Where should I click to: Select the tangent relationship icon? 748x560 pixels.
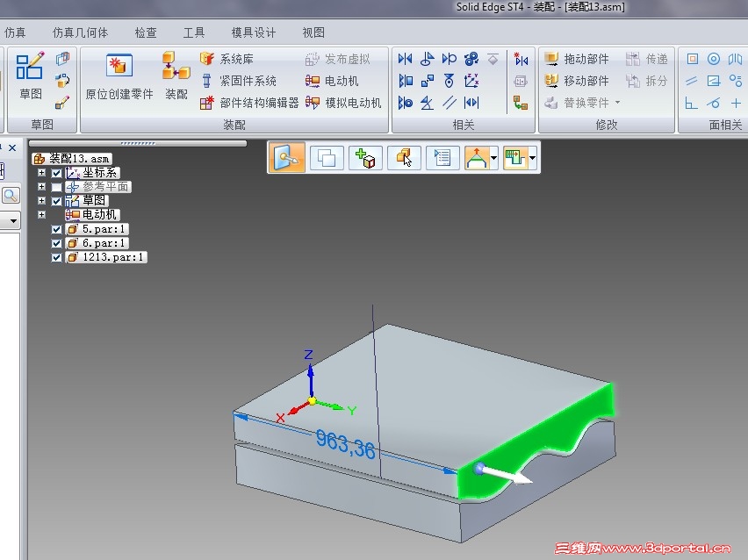(x=449, y=59)
